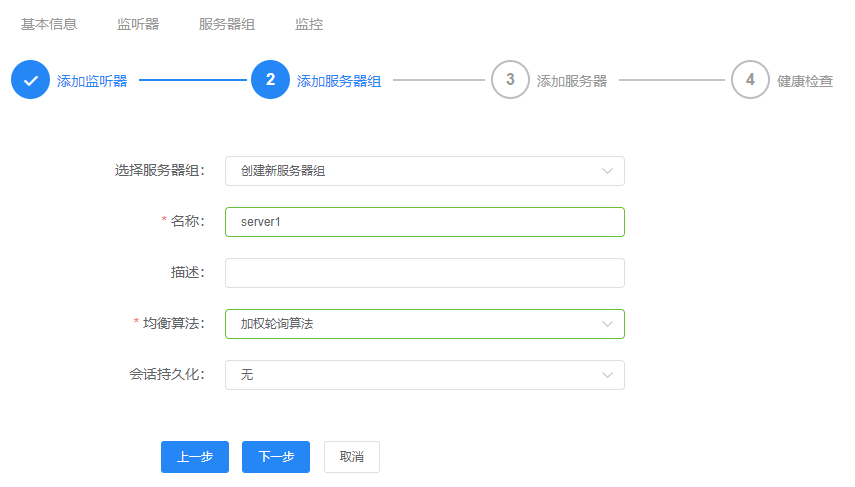Switch to the 监听器 tab

[138, 24]
